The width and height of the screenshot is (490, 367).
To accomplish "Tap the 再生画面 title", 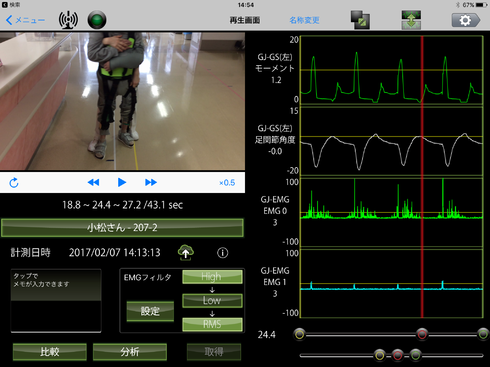I will (x=245, y=20).
